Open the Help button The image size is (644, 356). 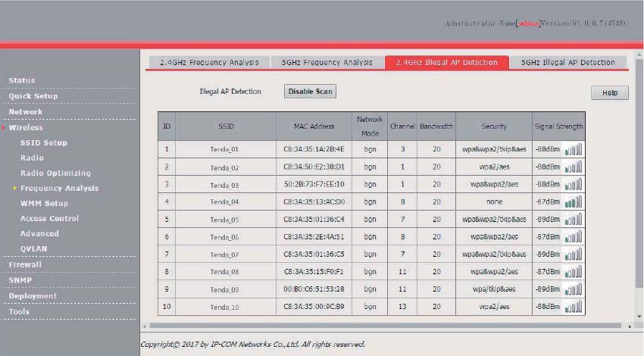pyautogui.click(x=610, y=93)
